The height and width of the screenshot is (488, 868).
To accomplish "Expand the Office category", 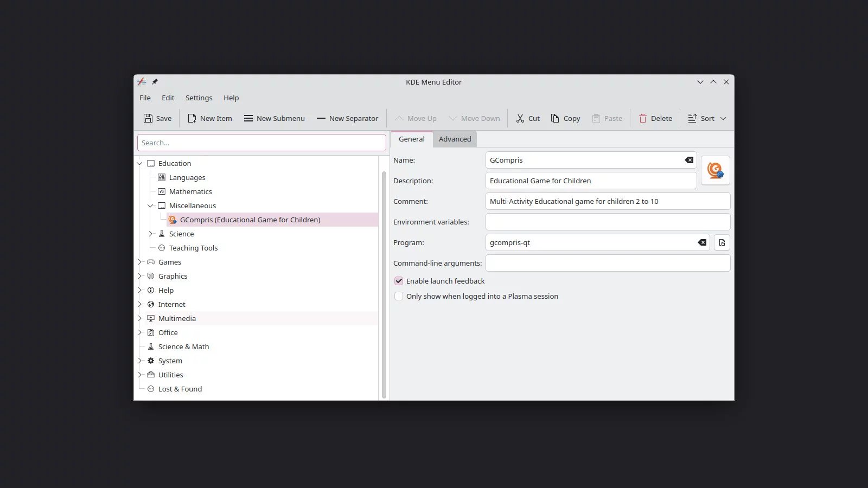I will point(140,332).
